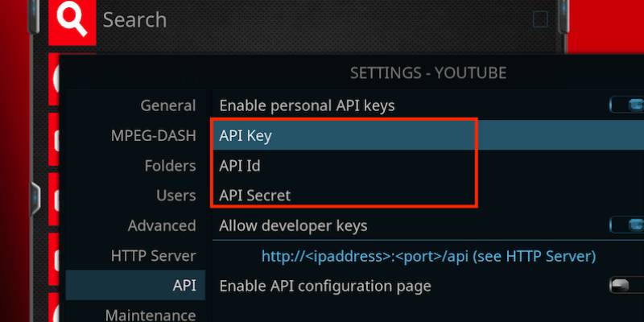Screen dimensions: 644x322
Task: Open the Maintenance settings category
Action: coord(151,313)
